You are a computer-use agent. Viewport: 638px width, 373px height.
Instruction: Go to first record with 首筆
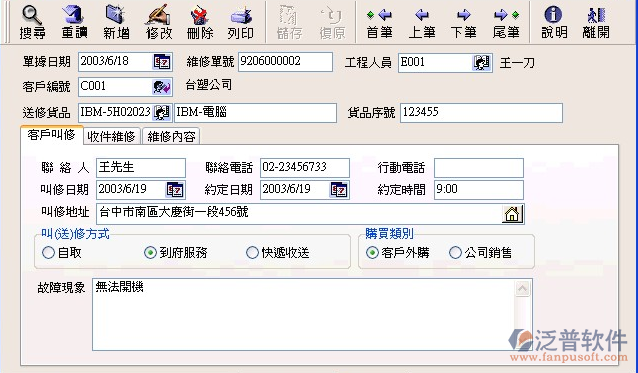[379, 23]
